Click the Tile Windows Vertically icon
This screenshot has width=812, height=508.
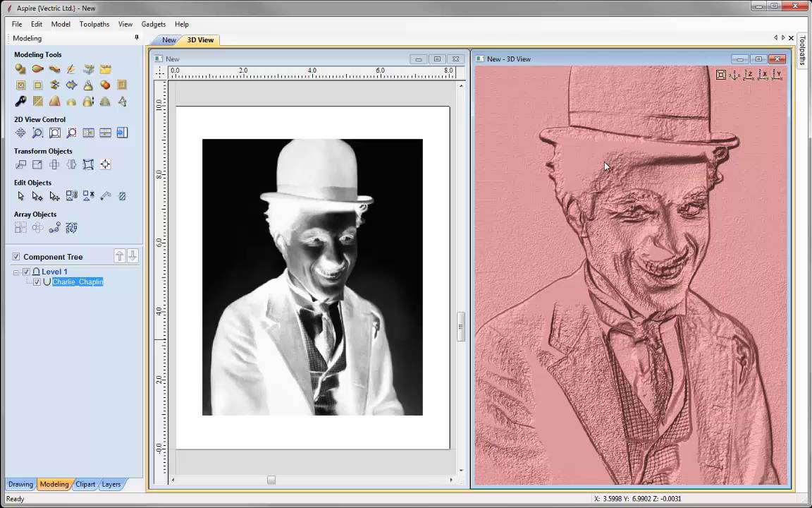click(x=89, y=133)
